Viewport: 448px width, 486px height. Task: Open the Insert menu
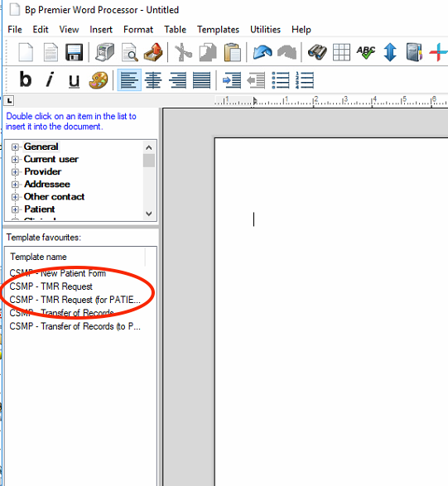[101, 30]
